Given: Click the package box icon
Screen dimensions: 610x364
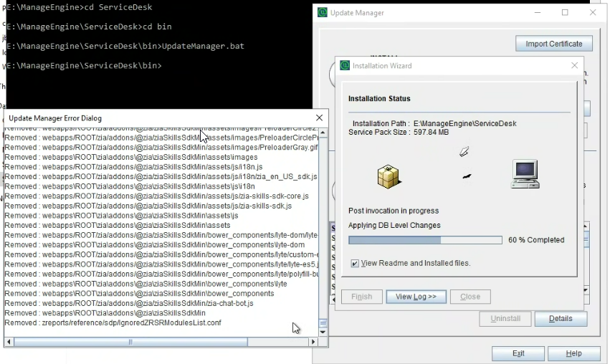Looking at the screenshot, I should [389, 177].
